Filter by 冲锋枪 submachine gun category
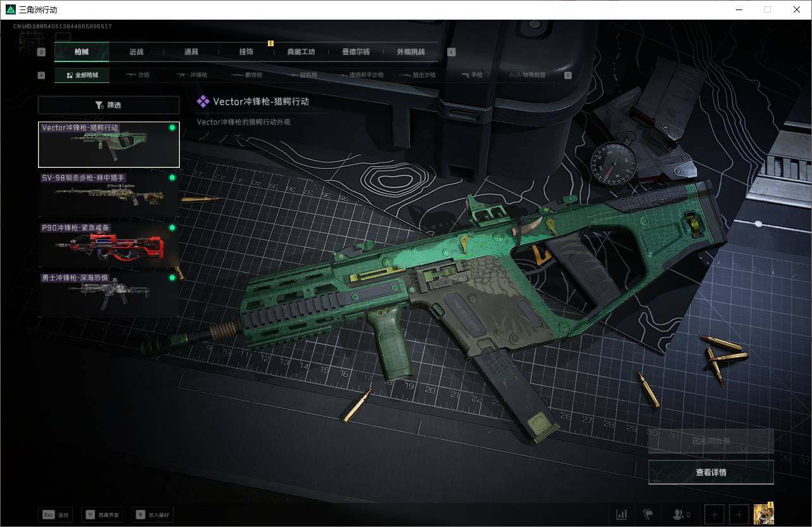 pos(192,75)
